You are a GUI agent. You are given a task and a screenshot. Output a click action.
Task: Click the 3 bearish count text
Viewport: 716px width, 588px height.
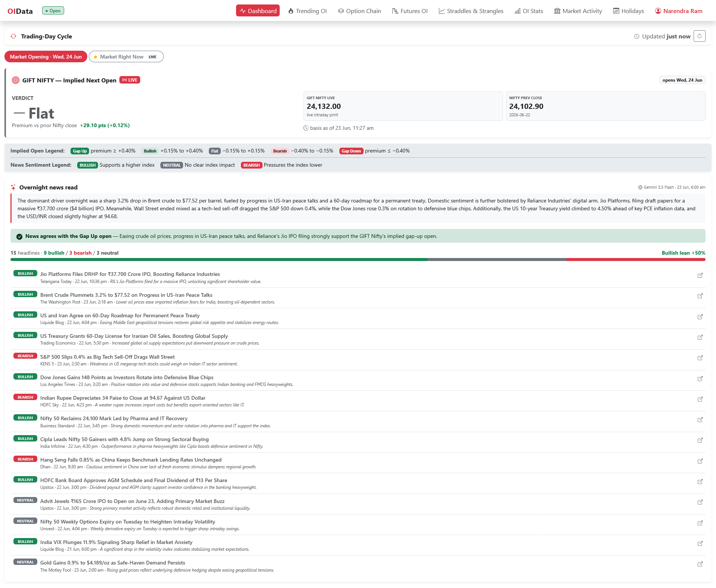[80, 253]
